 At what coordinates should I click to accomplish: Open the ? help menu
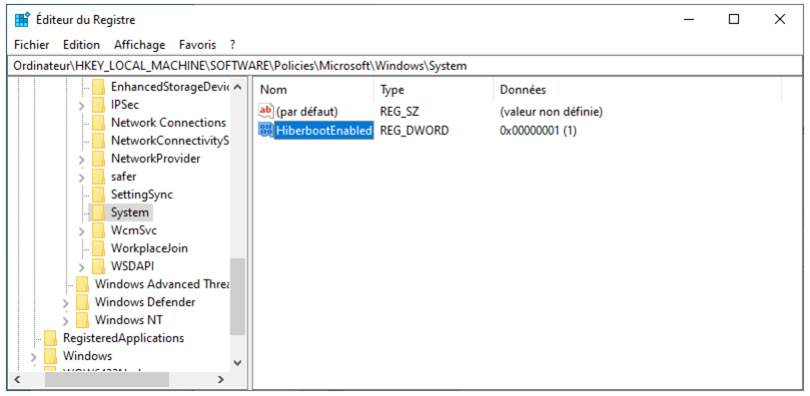coord(233,45)
